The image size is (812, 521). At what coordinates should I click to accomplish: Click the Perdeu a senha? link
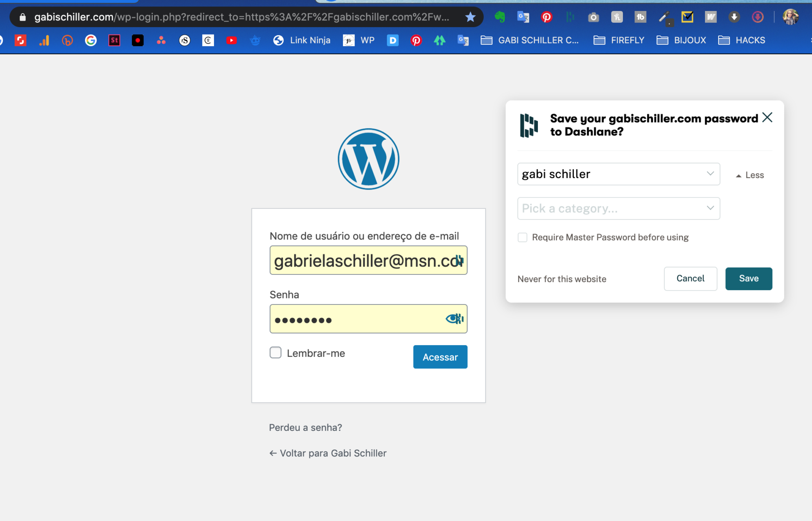point(305,428)
